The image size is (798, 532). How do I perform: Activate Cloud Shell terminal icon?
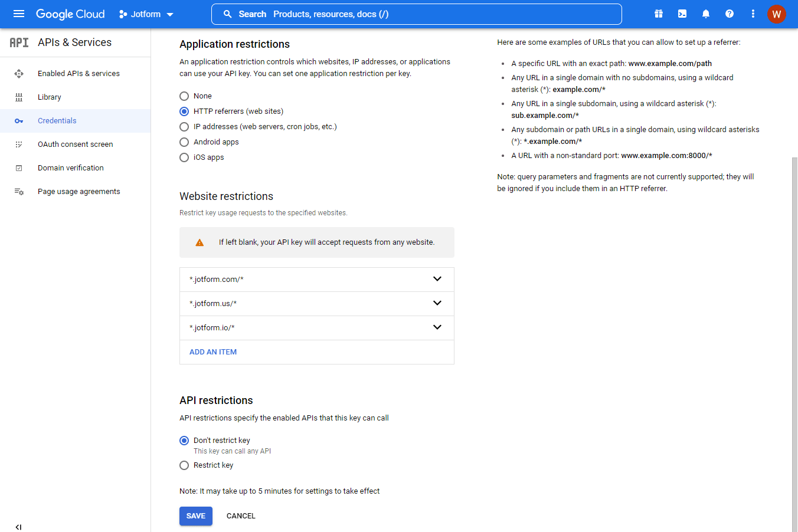(x=682, y=14)
